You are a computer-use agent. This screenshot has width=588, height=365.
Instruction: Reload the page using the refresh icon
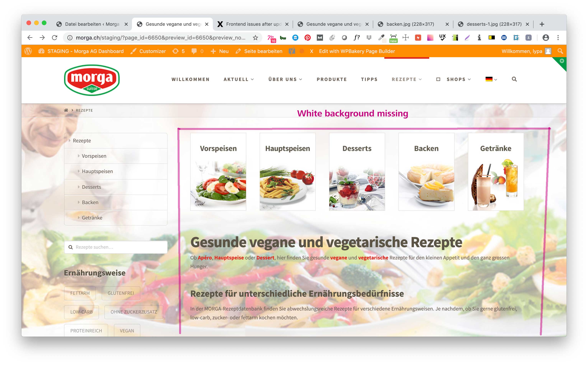(54, 38)
